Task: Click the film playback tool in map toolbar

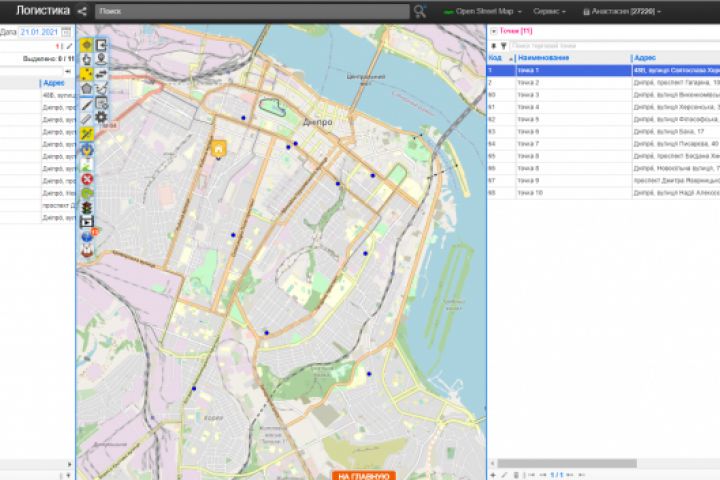Action: point(87,222)
